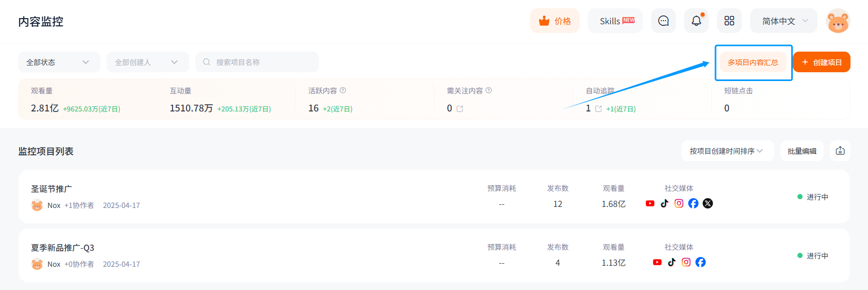Open the 需关注内容 external link icon
Image resolution: width=868 pixels, height=290 pixels.
pos(460,109)
